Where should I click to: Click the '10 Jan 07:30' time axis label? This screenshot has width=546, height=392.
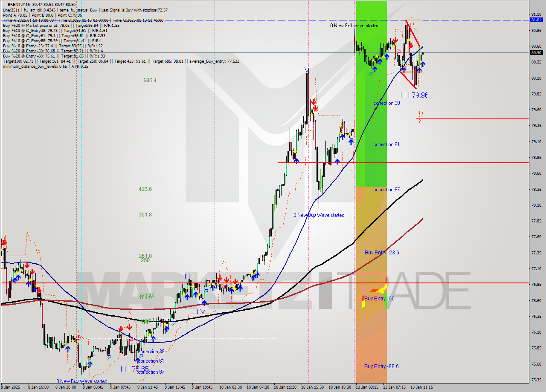point(259,387)
